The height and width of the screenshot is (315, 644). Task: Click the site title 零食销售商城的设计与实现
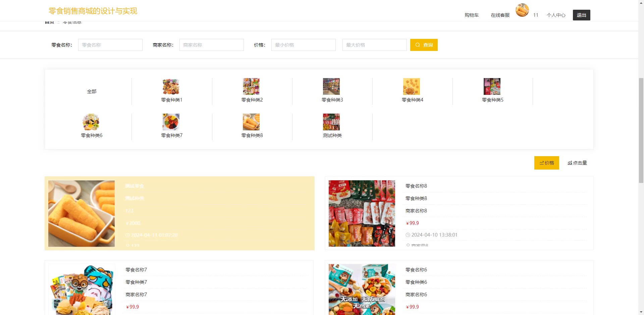click(x=93, y=11)
